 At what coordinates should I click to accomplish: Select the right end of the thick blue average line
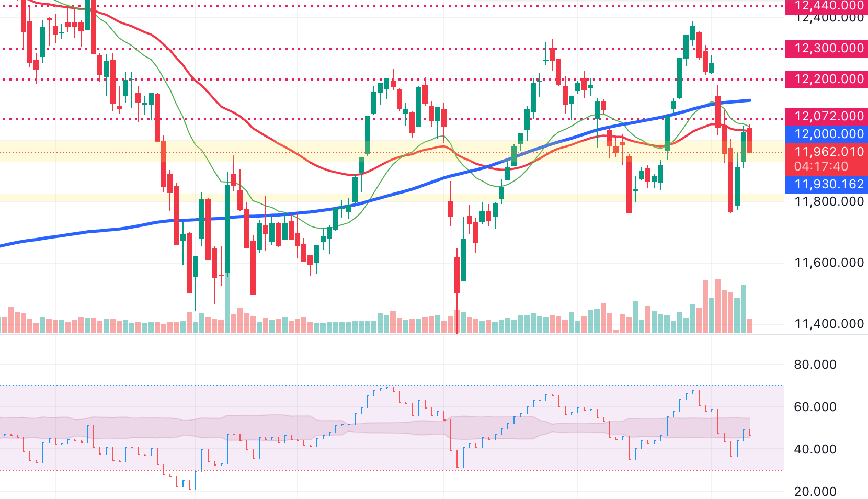749,100
